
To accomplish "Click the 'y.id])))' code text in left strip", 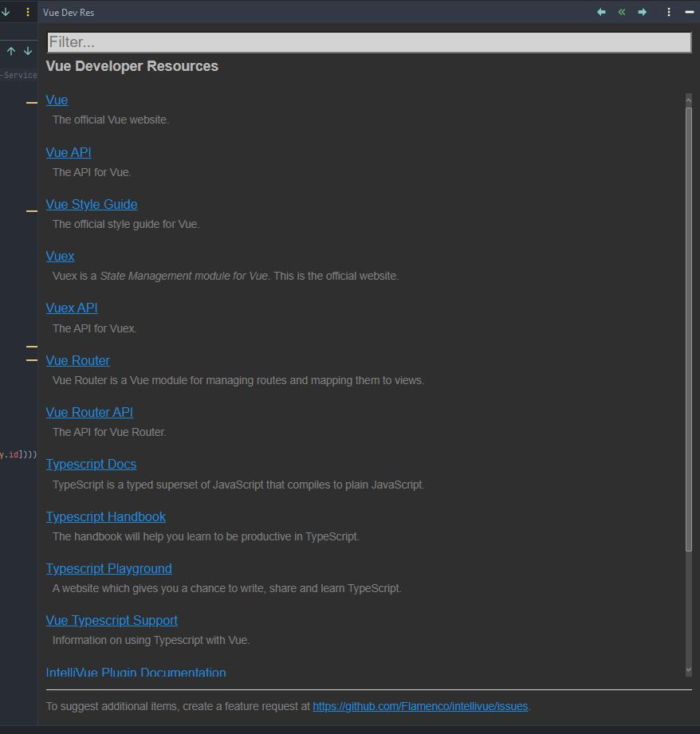I will 18,454.
